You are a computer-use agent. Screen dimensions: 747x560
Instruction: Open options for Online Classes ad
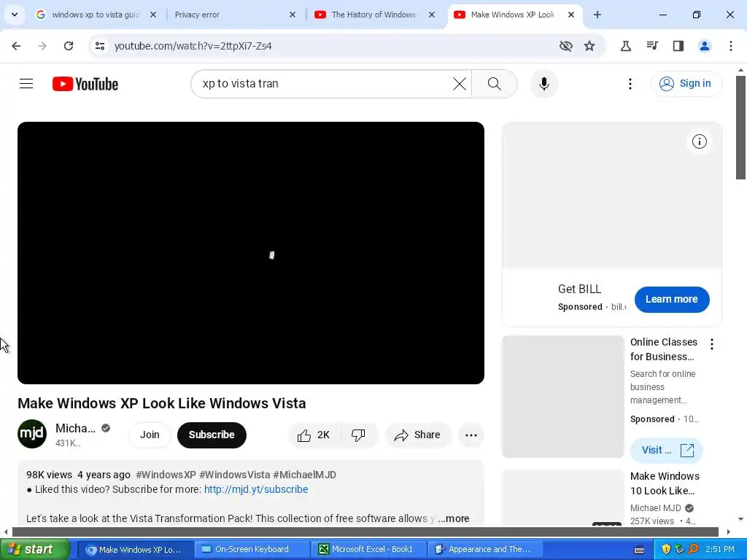(711, 344)
